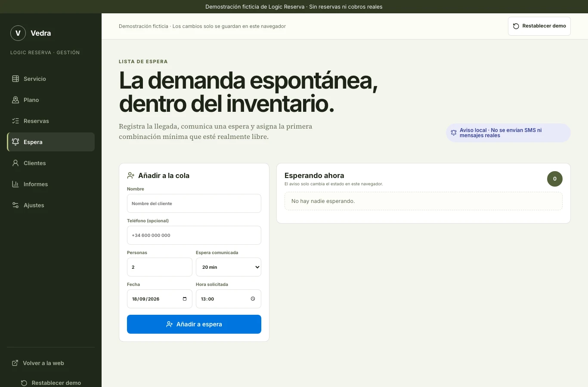Viewport: 588px width, 387px height.
Task: Focus the Teléfono (opcional) field
Action: (x=194, y=235)
